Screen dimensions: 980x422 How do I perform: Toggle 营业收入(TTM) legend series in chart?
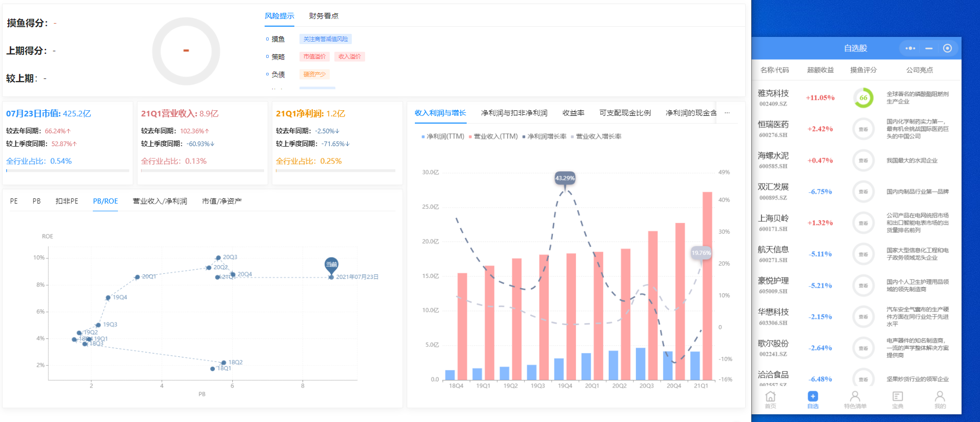[493, 136]
